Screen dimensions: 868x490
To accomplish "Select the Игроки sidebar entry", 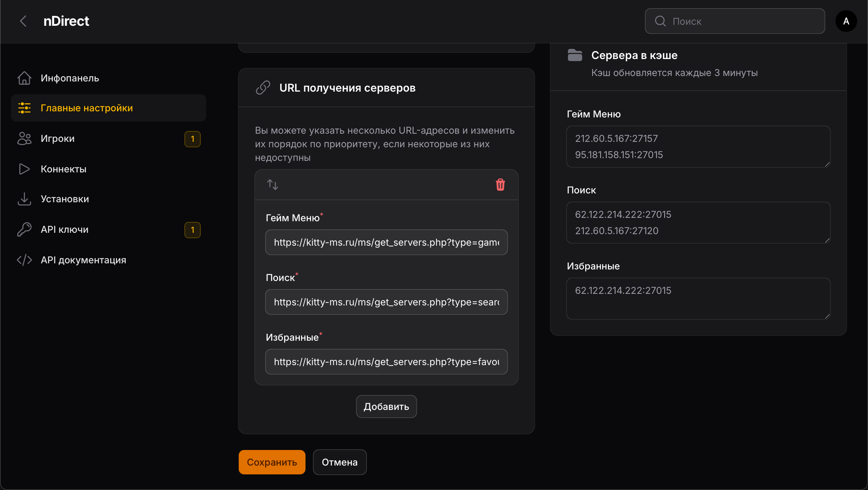I will click(58, 138).
